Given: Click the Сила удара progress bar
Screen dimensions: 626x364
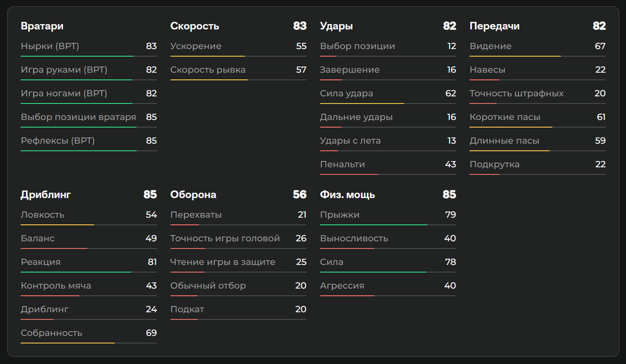Looking at the screenshot, I should point(362,103).
